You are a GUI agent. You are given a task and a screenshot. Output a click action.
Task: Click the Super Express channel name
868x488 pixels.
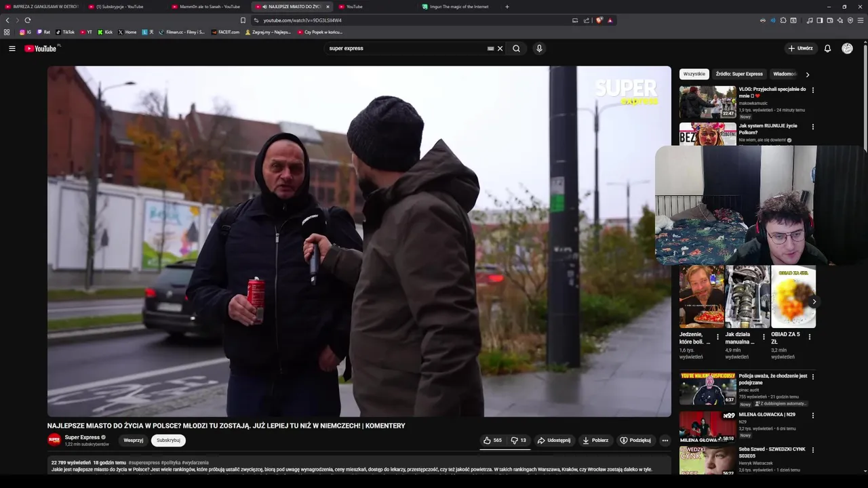[x=82, y=437]
